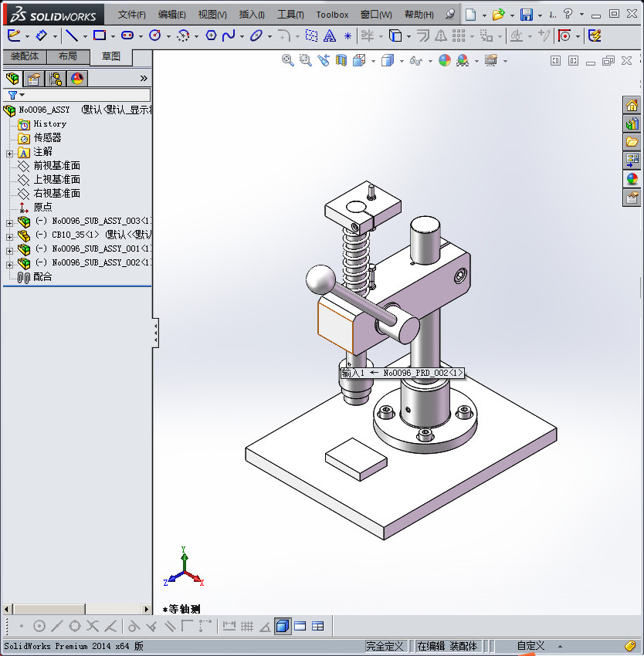Toggle the shaded cube view button

pyautogui.click(x=283, y=627)
